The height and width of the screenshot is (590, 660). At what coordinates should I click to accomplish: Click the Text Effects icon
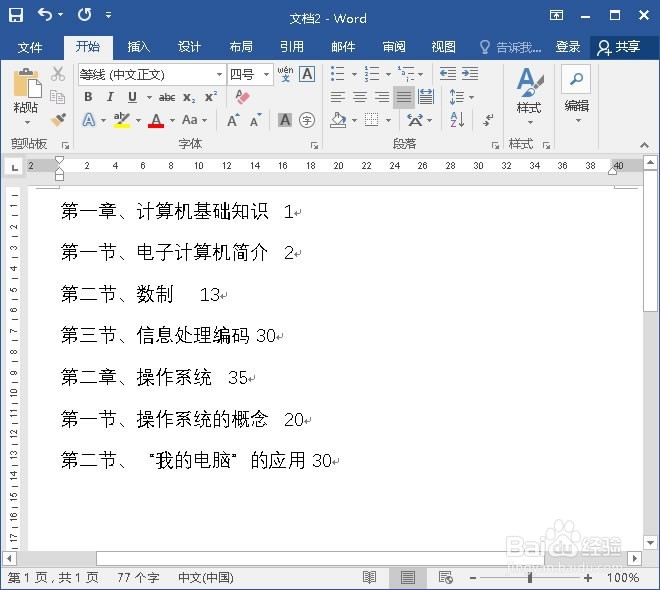(x=89, y=120)
